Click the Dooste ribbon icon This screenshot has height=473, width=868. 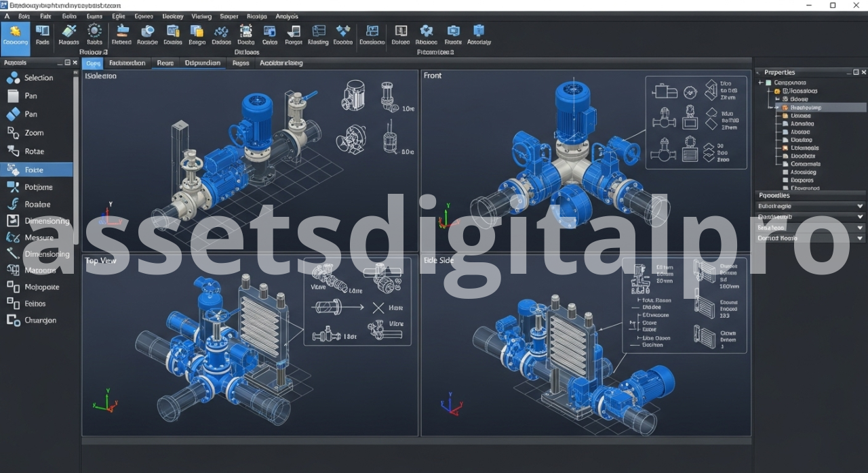(246, 35)
